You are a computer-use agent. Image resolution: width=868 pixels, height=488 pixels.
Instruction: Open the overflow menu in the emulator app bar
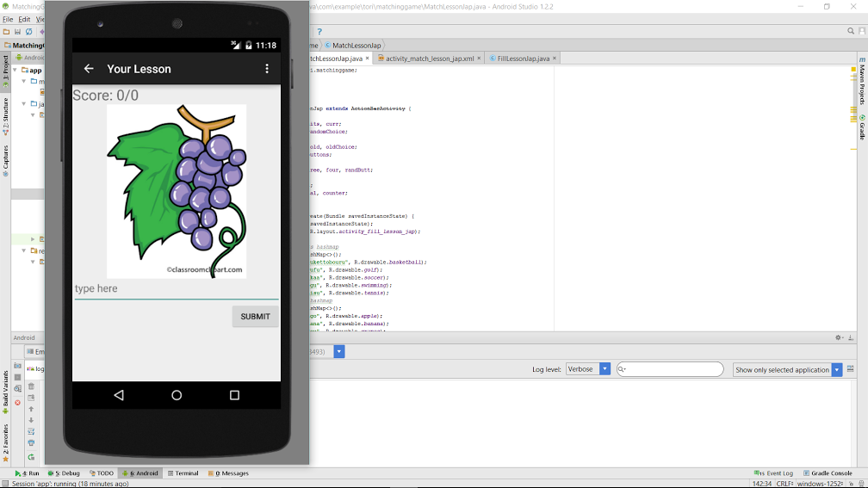click(267, 69)
